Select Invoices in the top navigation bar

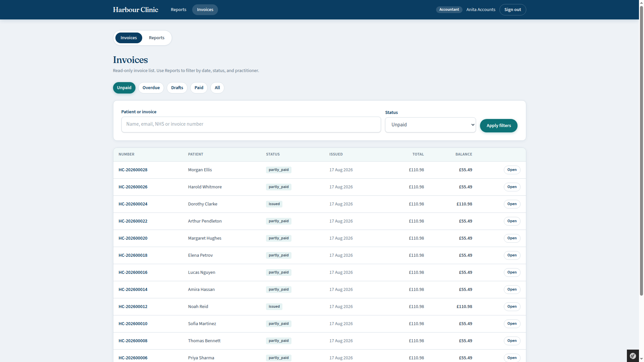pos(205,10)
